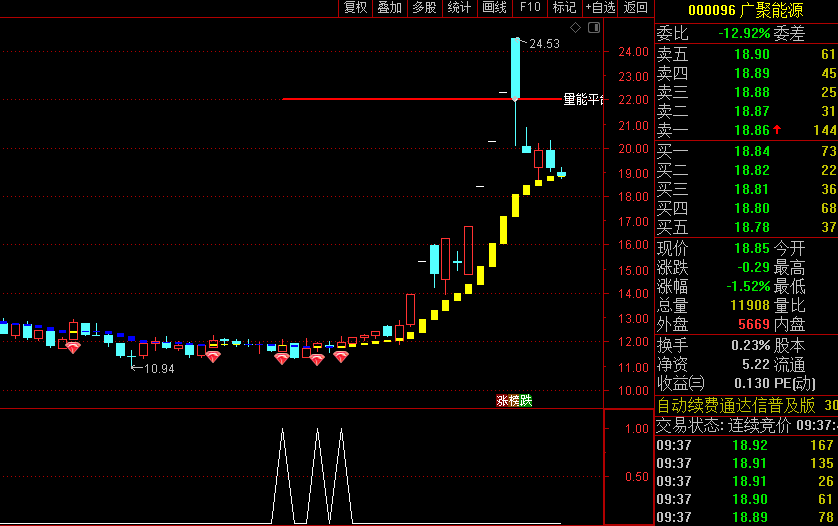Click the 卖三 price 18.88

click(x=752, y=92)
